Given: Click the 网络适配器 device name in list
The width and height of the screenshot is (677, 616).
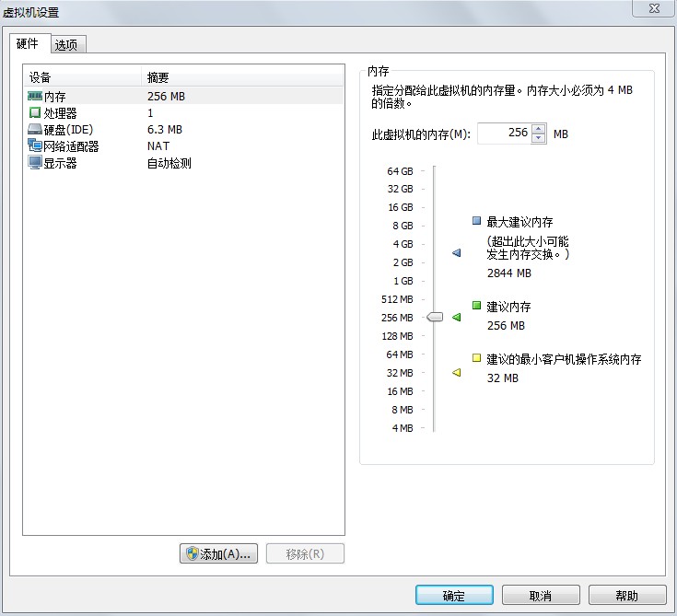Looking at the screenshot, I should [71, 146].
